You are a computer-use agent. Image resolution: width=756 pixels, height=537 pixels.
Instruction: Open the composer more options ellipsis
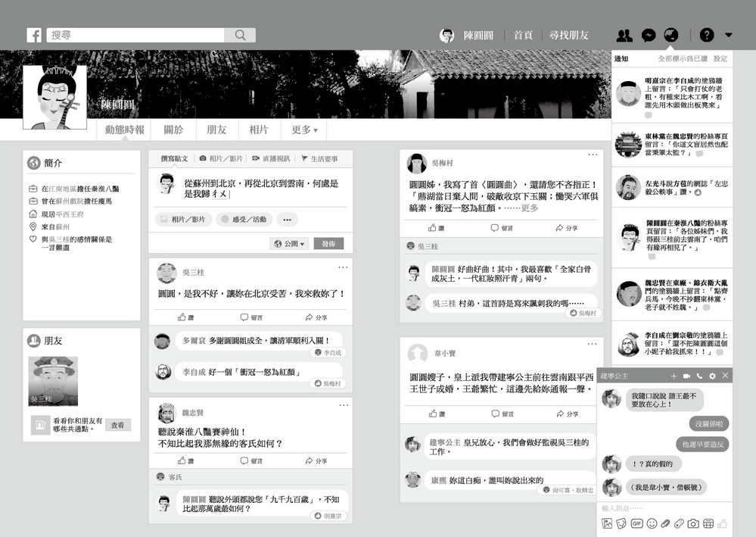(287, 220)
